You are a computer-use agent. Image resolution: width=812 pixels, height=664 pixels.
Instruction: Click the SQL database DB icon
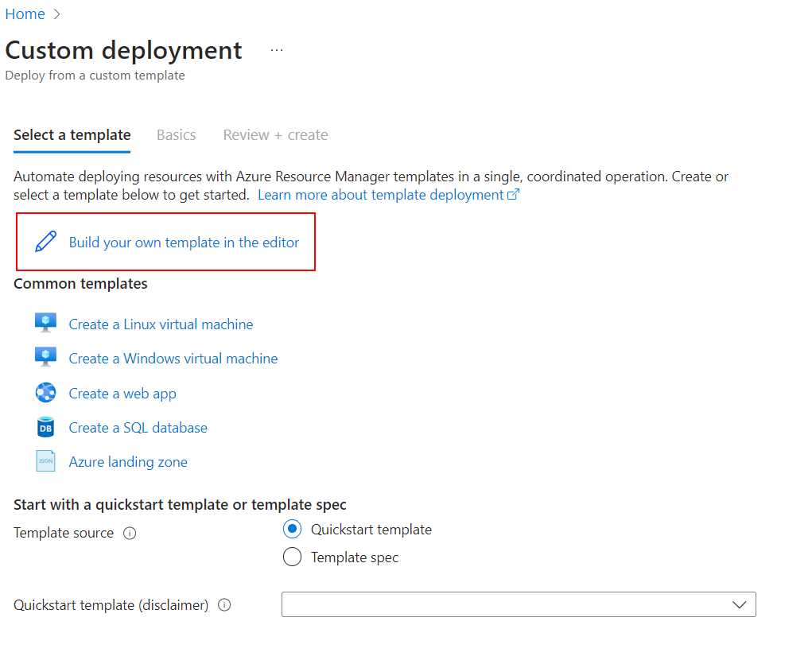click(45, 427)
